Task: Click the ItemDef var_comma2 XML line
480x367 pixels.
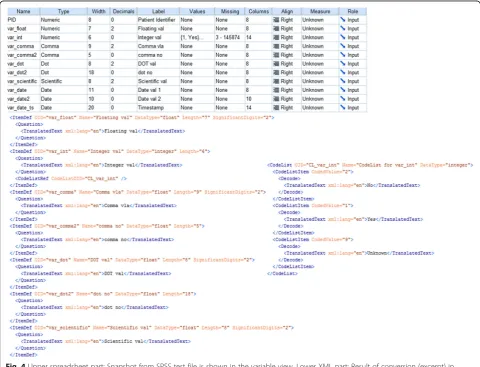Action: [107, 226]
